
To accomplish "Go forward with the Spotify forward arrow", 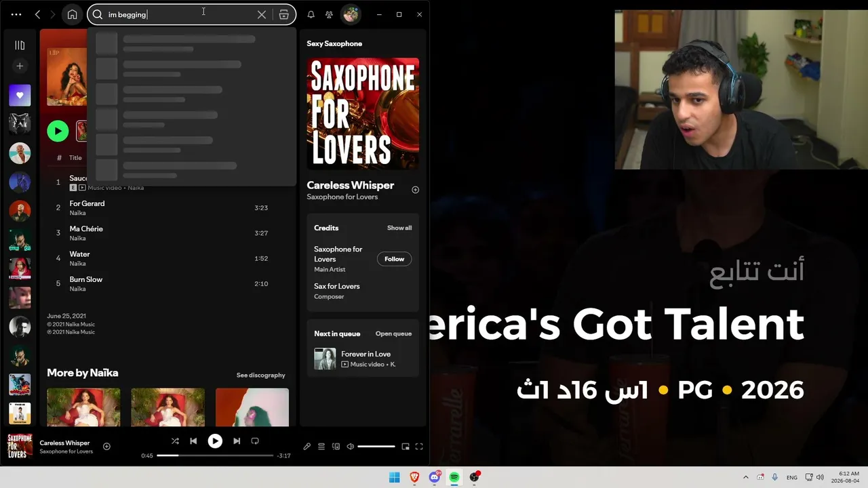I will (x=52, y=14).
